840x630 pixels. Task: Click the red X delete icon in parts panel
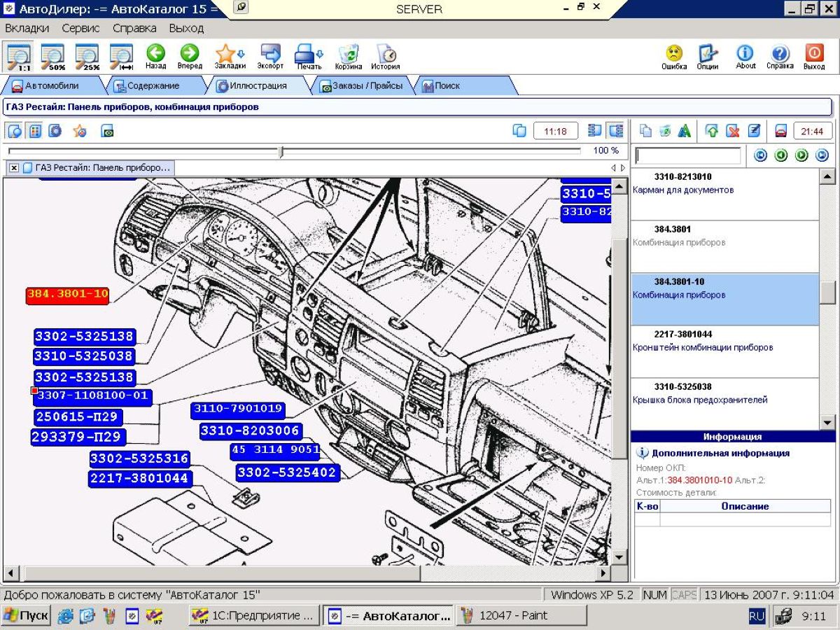733,131
